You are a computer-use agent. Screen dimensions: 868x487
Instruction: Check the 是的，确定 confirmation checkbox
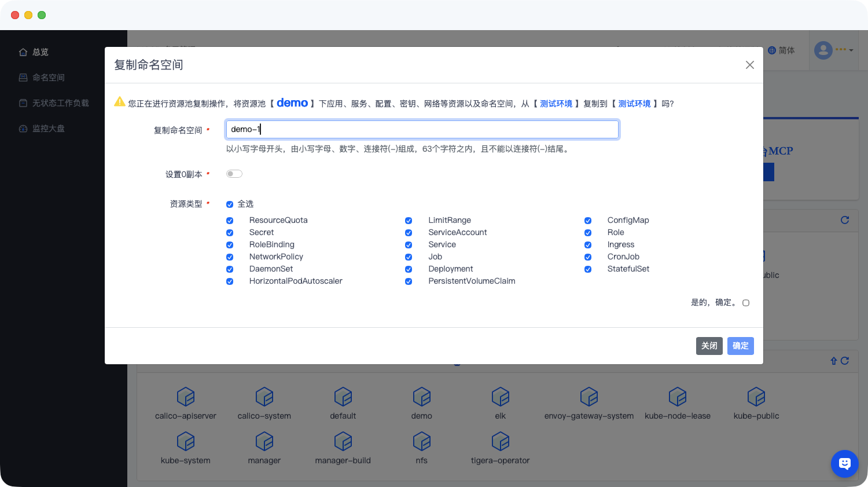746,303
